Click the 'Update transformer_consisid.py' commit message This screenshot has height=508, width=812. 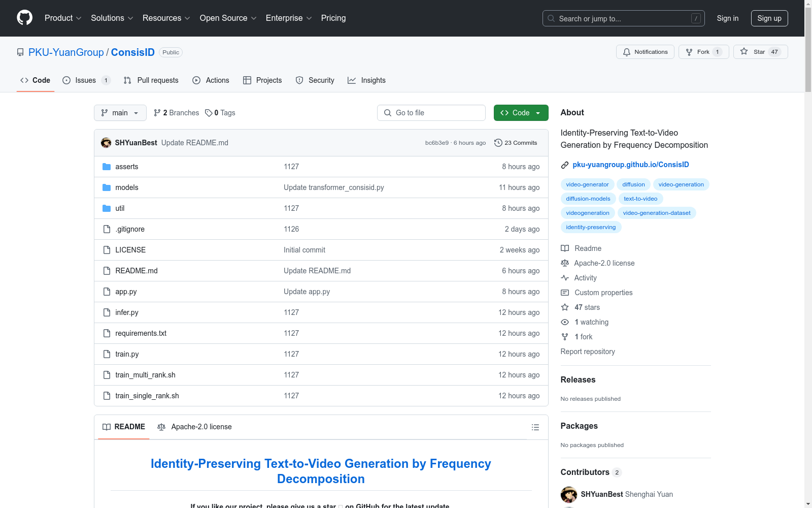(334, 187)
